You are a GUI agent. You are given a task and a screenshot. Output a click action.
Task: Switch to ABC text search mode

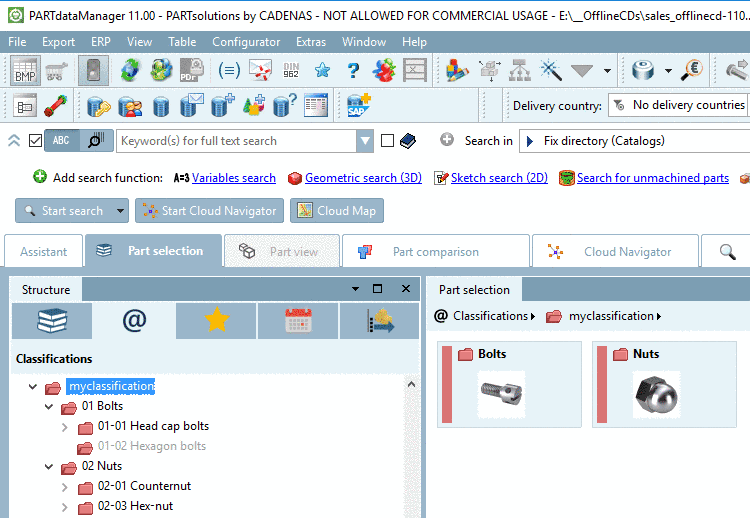click(61, 141)
